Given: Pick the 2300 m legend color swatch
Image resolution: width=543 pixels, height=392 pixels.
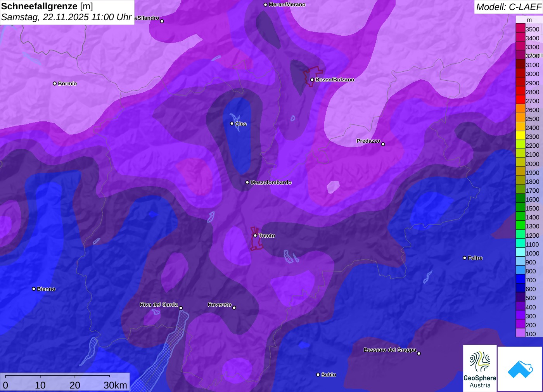Looking at the screenshot, I should click(521, 136).
